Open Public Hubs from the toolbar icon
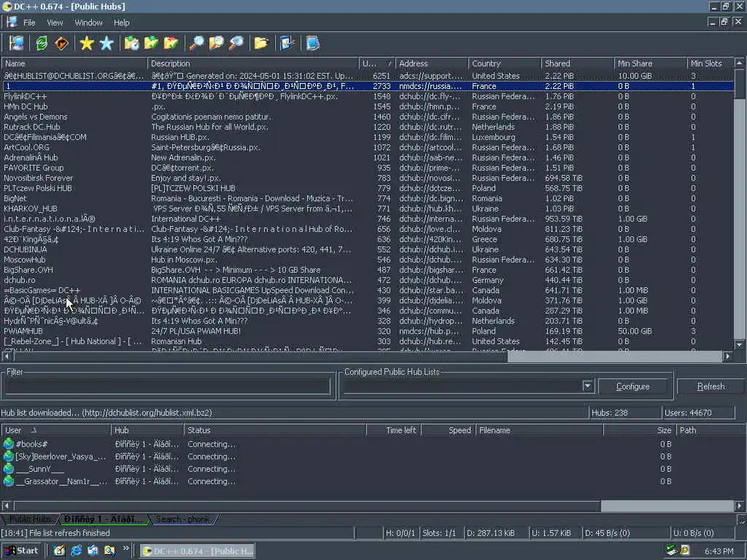This screenshot has width=747, height=560. pyautogui.click(x=17, y=43)
